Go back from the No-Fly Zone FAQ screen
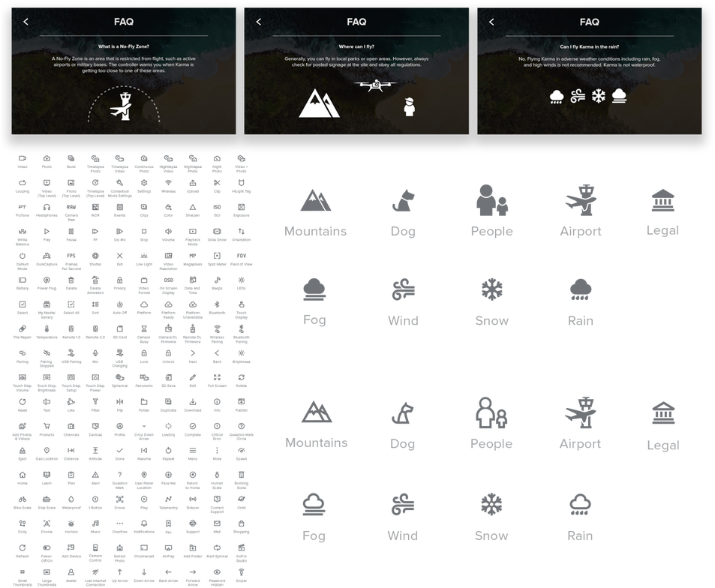This screenshot has height=588, width=715. pyautogui.click(x=26, y=22)
